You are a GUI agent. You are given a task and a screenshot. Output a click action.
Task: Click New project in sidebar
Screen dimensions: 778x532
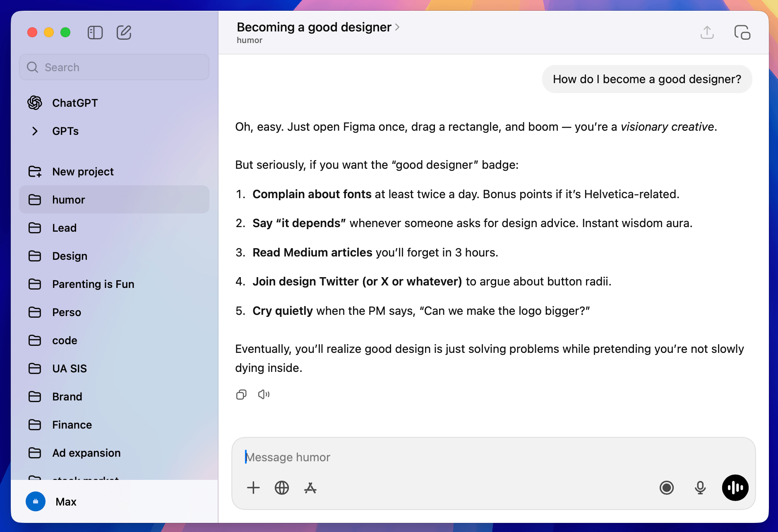pyautogui.click(x=83, y=172)
